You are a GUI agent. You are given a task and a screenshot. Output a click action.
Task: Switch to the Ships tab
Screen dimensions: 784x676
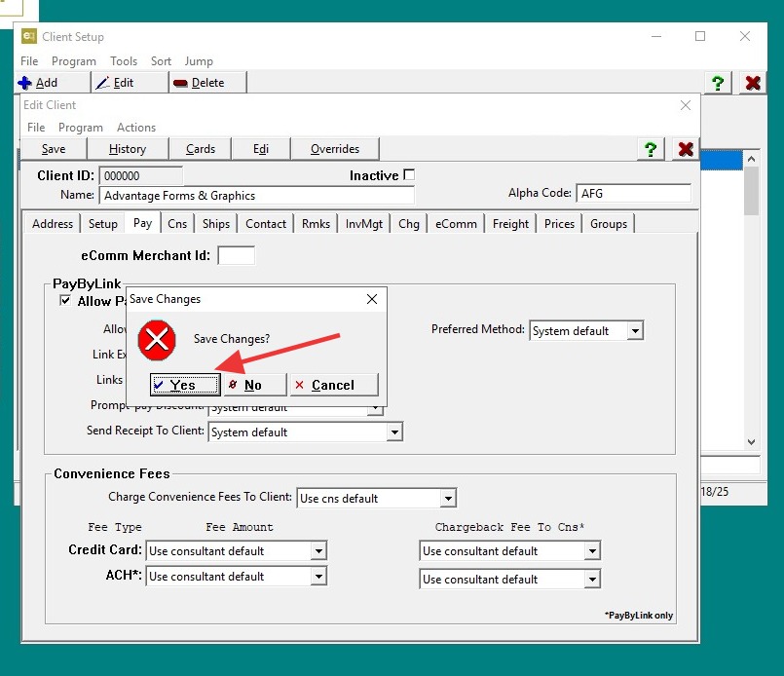click(216, 223)
